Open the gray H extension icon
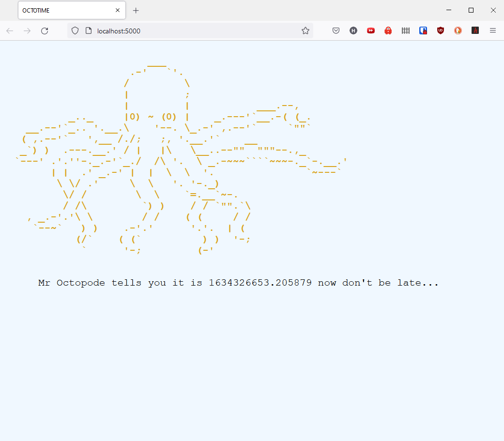The image size is (504, 441). click(353, 31)
